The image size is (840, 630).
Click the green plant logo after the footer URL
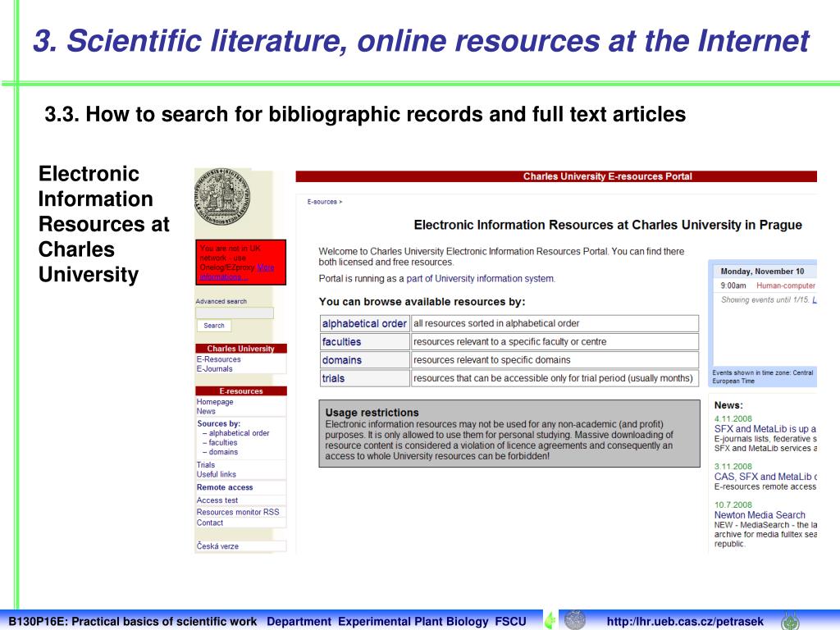790,621
